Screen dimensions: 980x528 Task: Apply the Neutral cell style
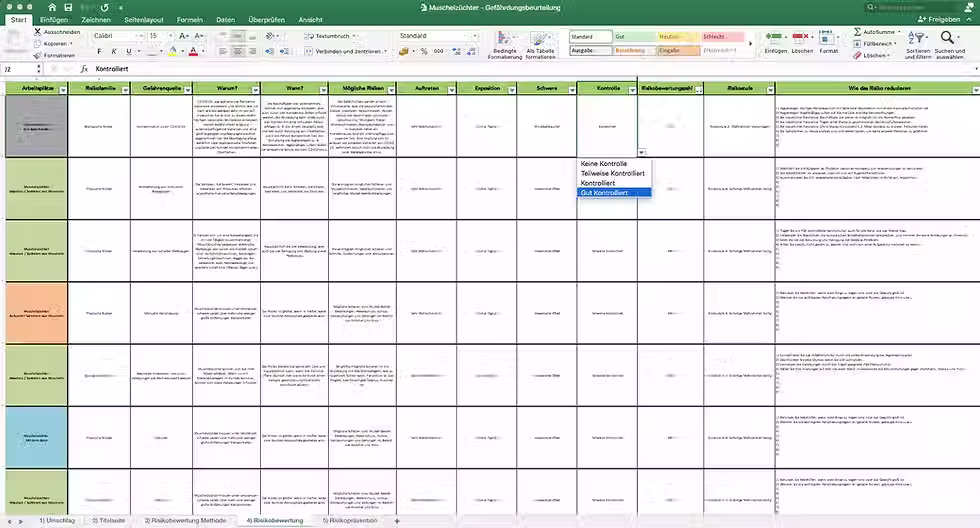(678, 37)
